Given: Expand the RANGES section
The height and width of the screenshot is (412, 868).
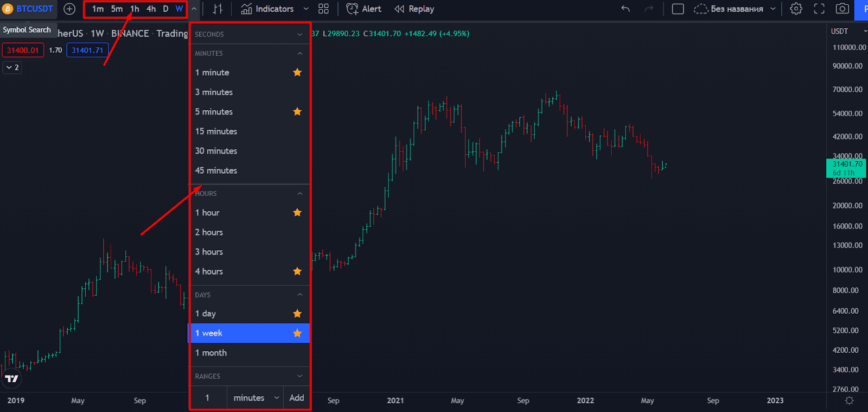Looking at the screenshot, I should 250,376.
